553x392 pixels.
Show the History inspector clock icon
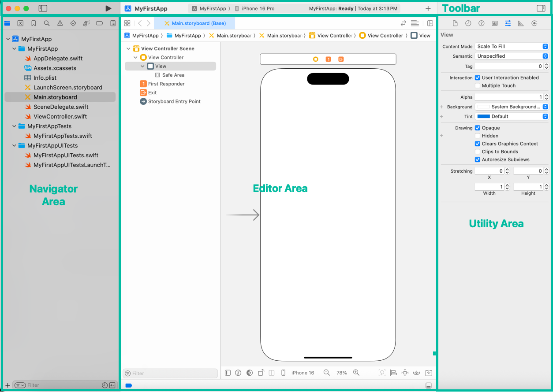[x=468, y=23]
